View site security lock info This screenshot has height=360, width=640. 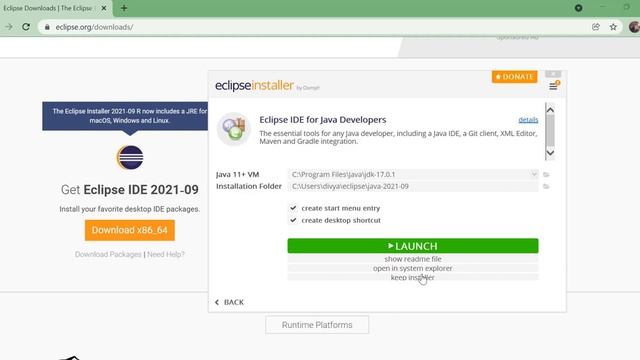point(47,27)
